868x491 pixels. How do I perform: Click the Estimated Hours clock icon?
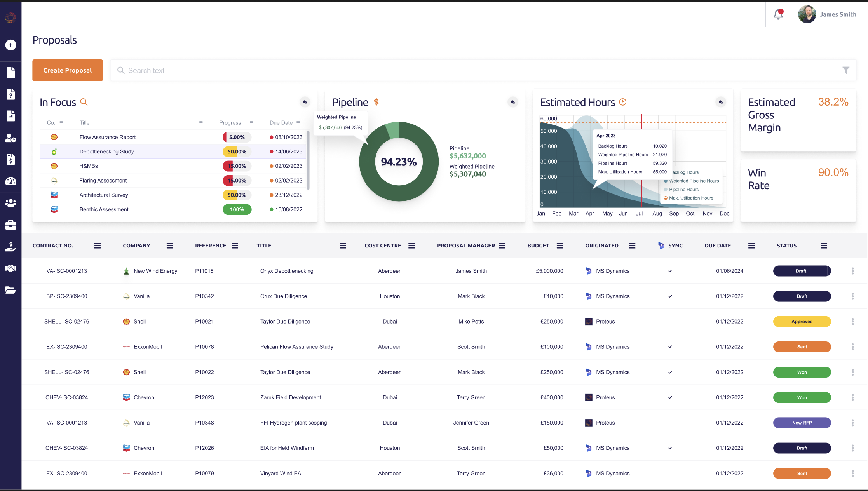(x=623, y=102)
